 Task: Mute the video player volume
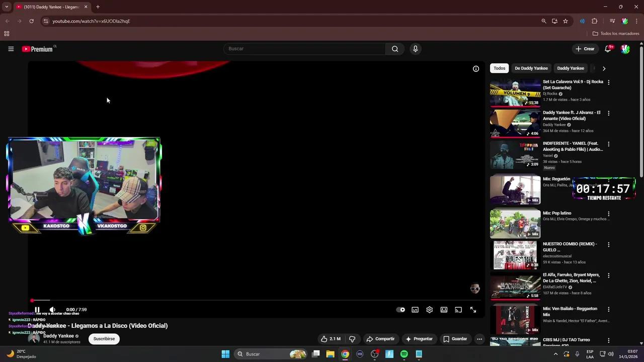[x=52, y=310]
